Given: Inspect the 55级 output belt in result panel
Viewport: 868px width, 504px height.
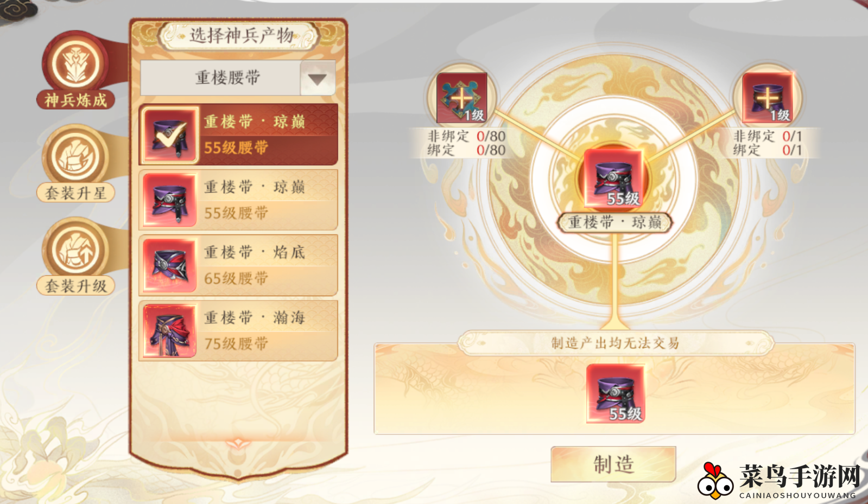Looking at the screenshot, I should [616, 393].
